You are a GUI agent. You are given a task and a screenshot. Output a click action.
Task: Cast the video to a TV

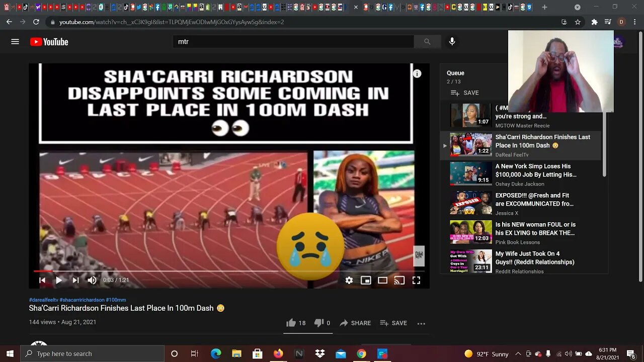pyautogui.click(x=399, y=281)
